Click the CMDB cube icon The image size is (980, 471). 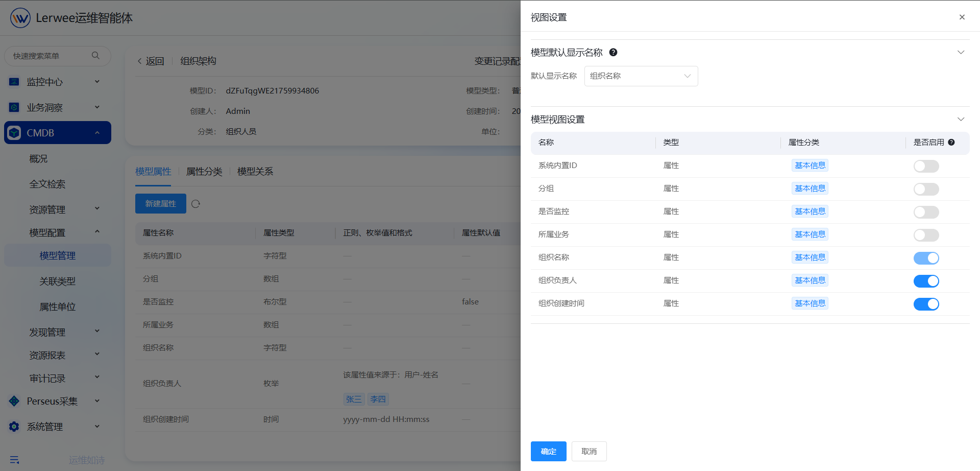[14, 133]
